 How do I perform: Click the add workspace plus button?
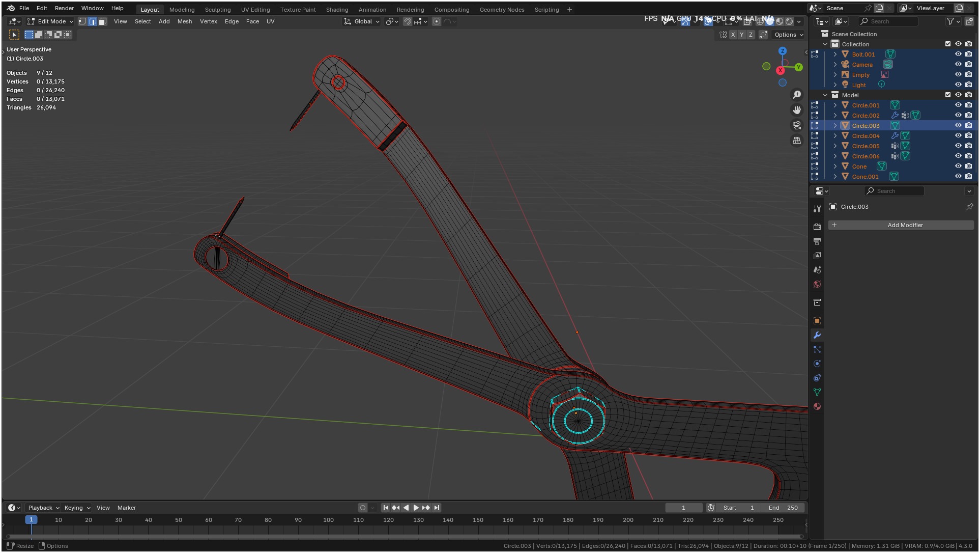(x=569, y=10)
